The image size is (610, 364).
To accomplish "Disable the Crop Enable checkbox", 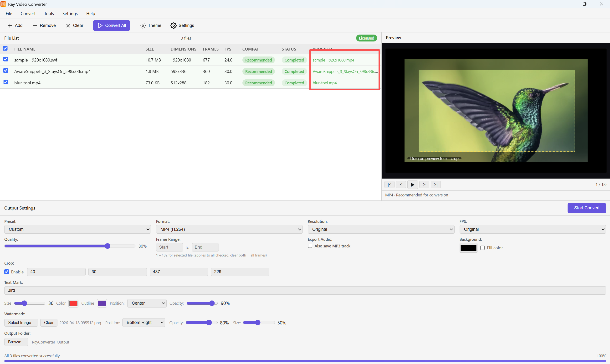I will click(7, 272).
